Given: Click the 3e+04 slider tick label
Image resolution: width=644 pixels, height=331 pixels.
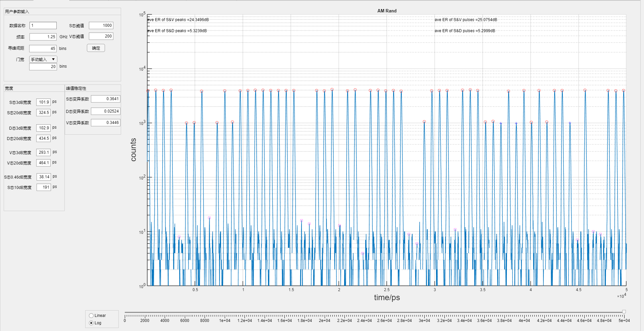Looking at the screenshot, I should coord(424,321).
